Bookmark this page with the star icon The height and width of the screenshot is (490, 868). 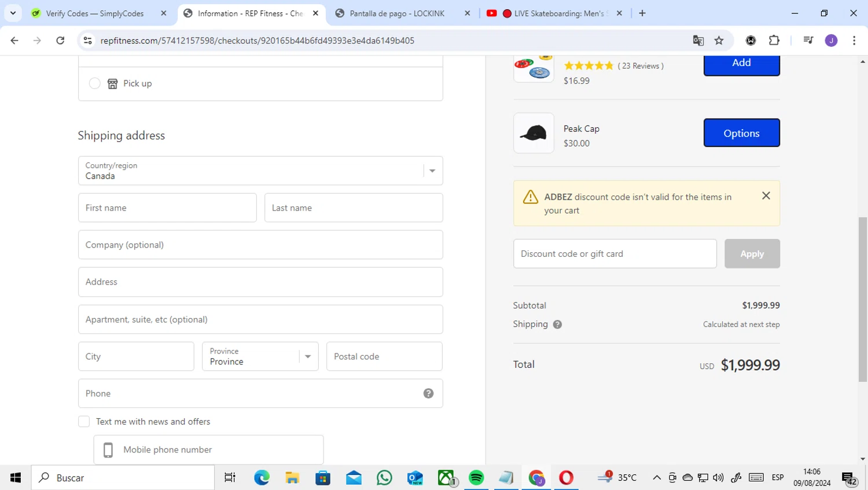pos(719,40)
